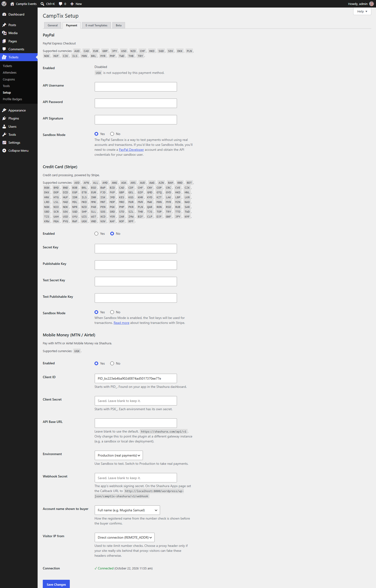Open the Attendees submenu item
Image resolution: width=376 pixels, height=588 pixels.
tap(10, 72)
